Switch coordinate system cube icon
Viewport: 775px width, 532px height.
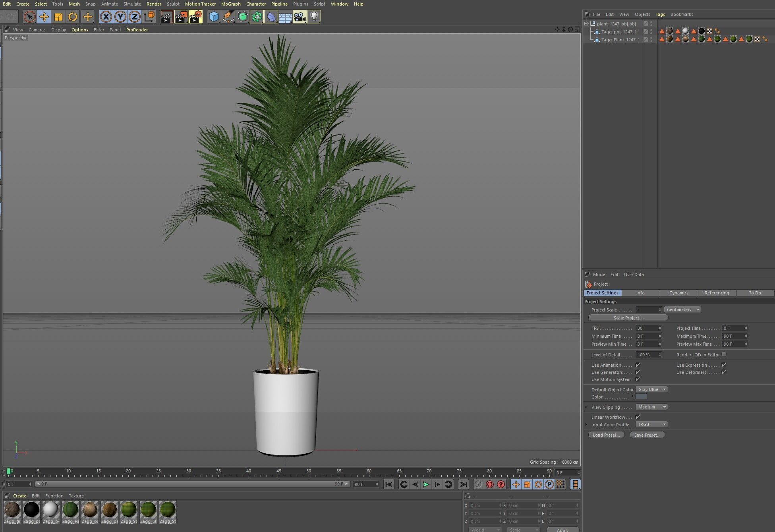[x=149, y=17]
